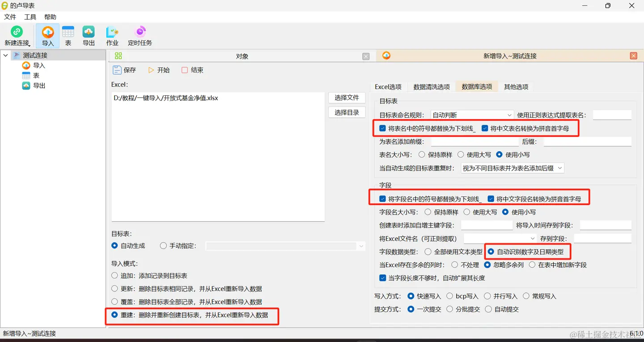Screen dimensions: 644x342
Task: Open the 将Excel文件名 dropdown
Action: 500,239
